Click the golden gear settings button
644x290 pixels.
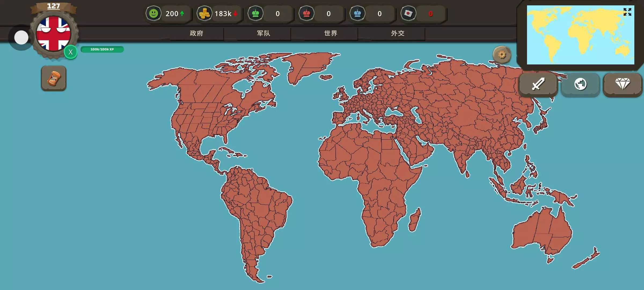click(x=502, y=55)
